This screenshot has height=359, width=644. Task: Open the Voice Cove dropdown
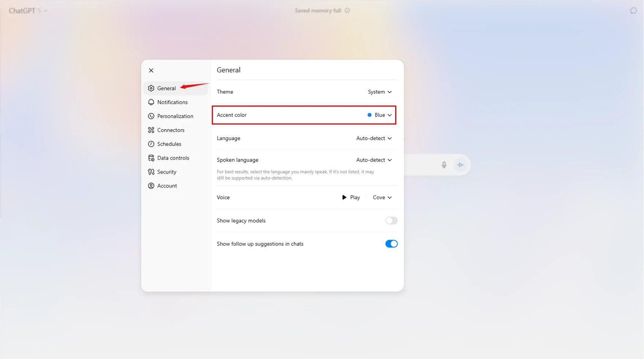pos(382,197)
